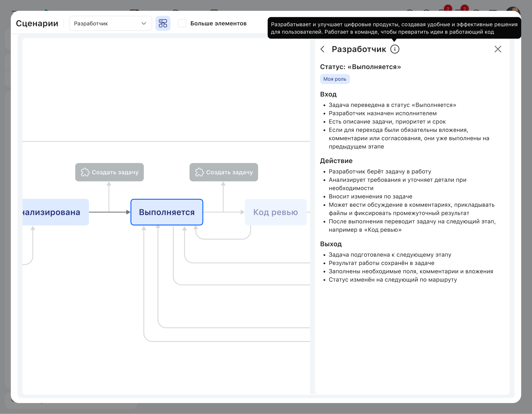Screen dimensions: 532x414
Task: Click the diagram layout icon button
Action: click(163, 23)
